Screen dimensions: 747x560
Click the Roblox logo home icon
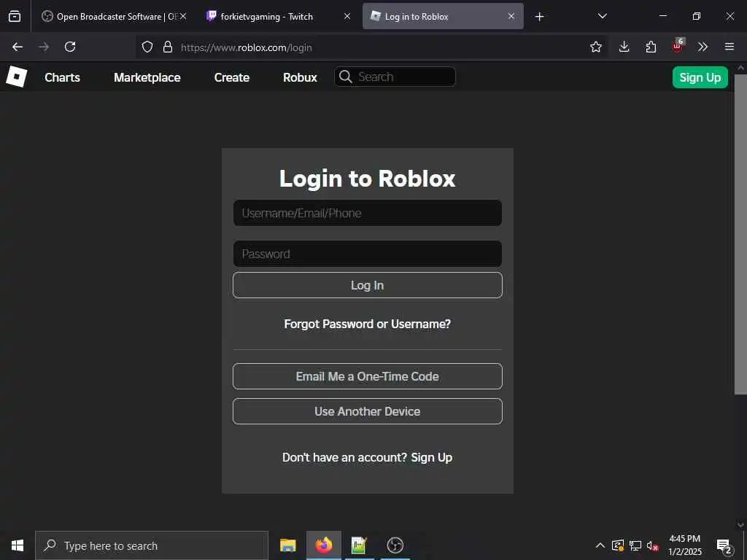point(16,77)
